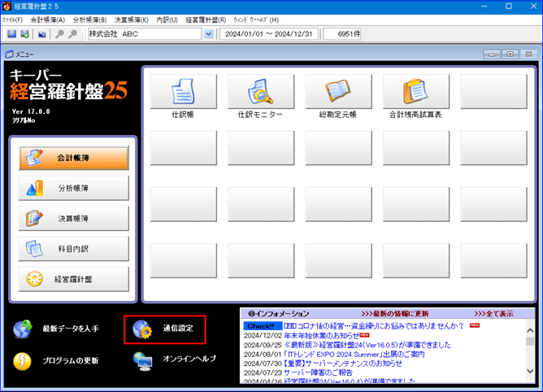543x392 pixels.
Task: Click the 通信設定 globe gear icon
Action: point(142,329)
